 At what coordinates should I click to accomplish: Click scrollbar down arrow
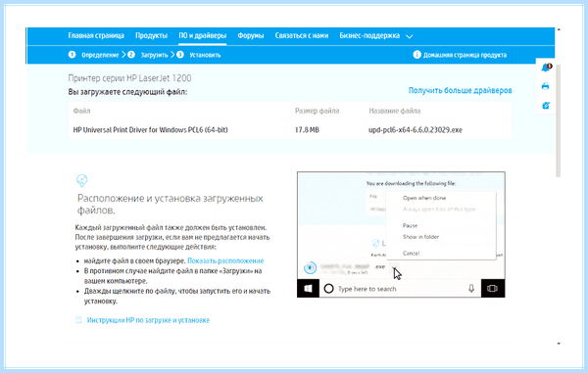tap(559, 344)
